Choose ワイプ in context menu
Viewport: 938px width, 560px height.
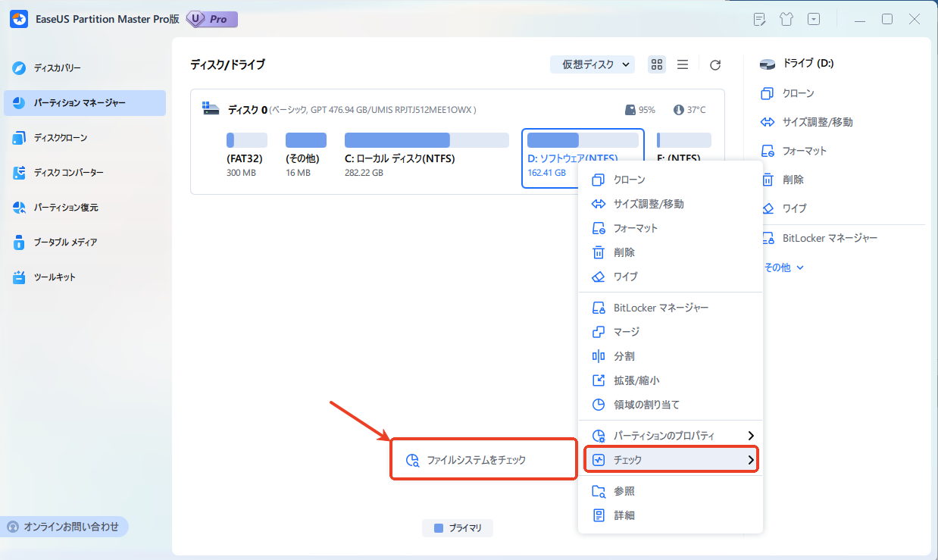click(x=671, y=277)
